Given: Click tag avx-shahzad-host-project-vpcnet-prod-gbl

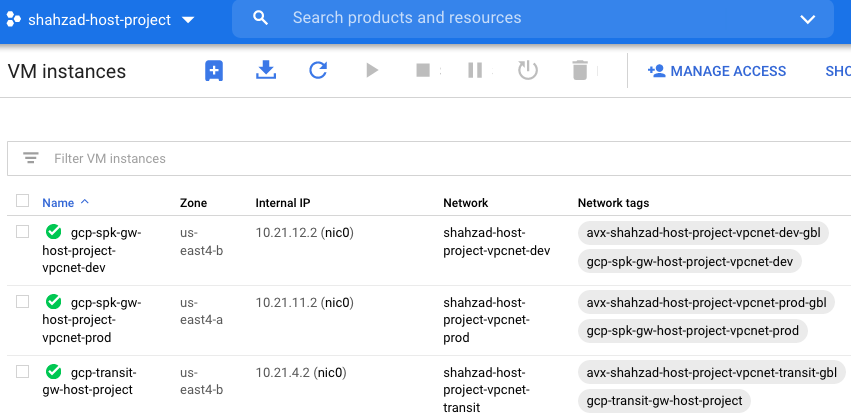Looking at the screenshot, I should (706, 302).
